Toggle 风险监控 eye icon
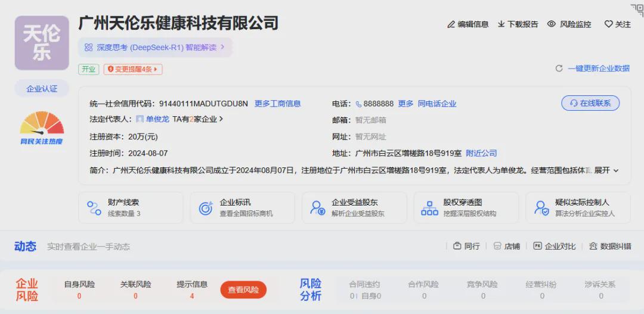This screenshot has width=644, height=314. tap(552, 24)
